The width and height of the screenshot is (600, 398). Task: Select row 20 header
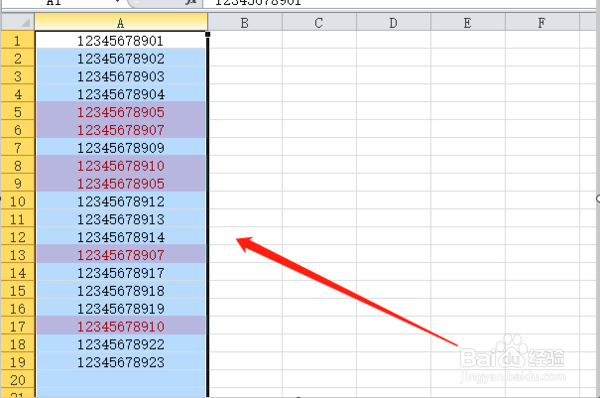18,380
